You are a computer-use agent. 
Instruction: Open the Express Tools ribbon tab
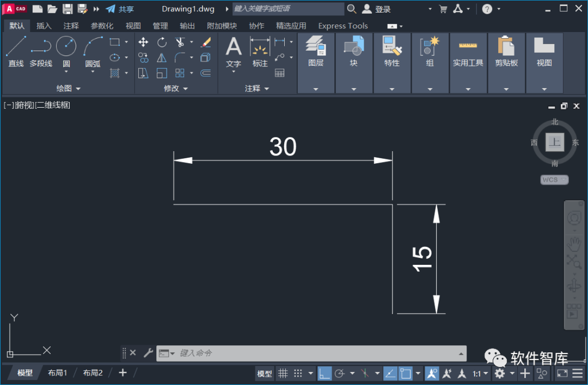(x=342, y=26)
